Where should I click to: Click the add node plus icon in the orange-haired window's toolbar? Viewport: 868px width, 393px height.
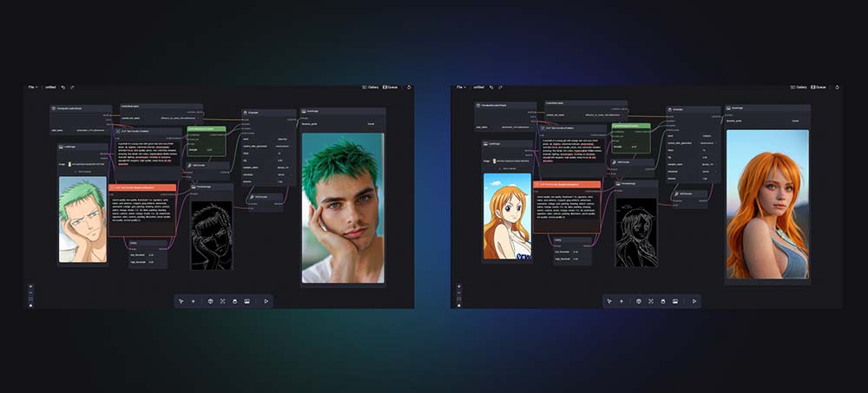tap(621, 301)
